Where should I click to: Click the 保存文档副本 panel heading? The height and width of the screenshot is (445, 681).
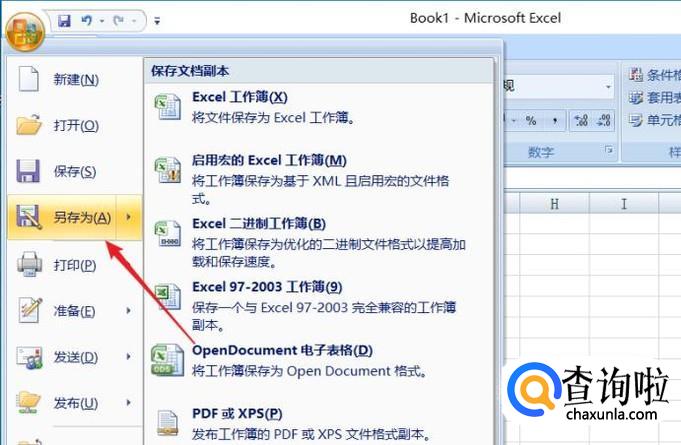coord(190,71)
